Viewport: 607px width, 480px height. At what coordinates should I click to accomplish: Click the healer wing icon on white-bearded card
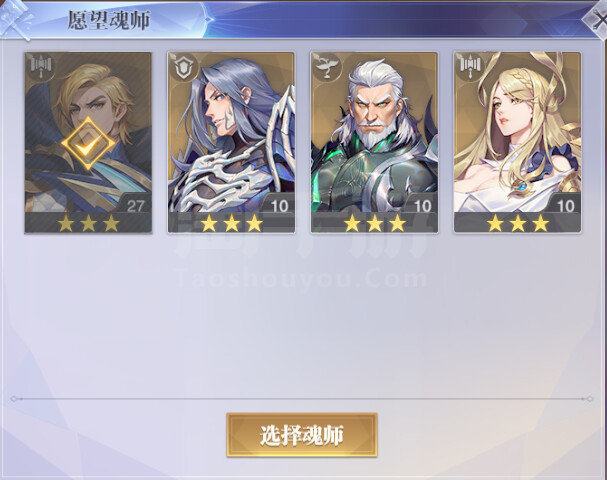pyautogui.click(x=326, y=66)
